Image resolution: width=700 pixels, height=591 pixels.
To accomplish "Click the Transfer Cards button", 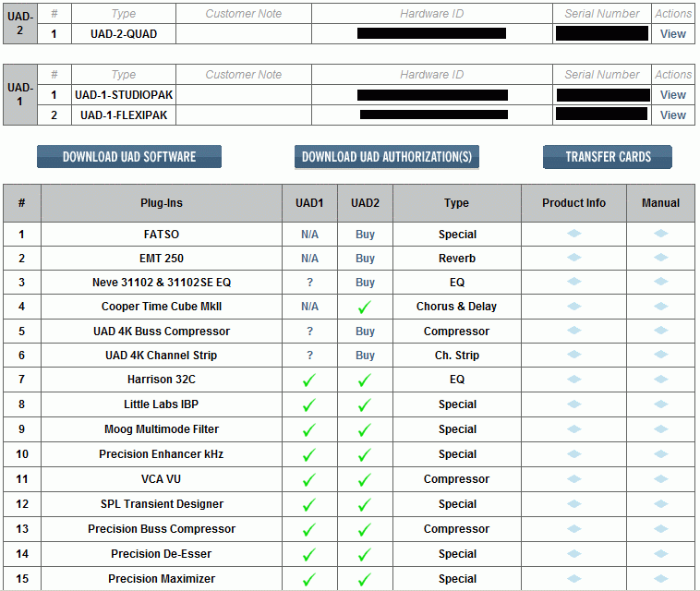I will (x=608, y=157).
